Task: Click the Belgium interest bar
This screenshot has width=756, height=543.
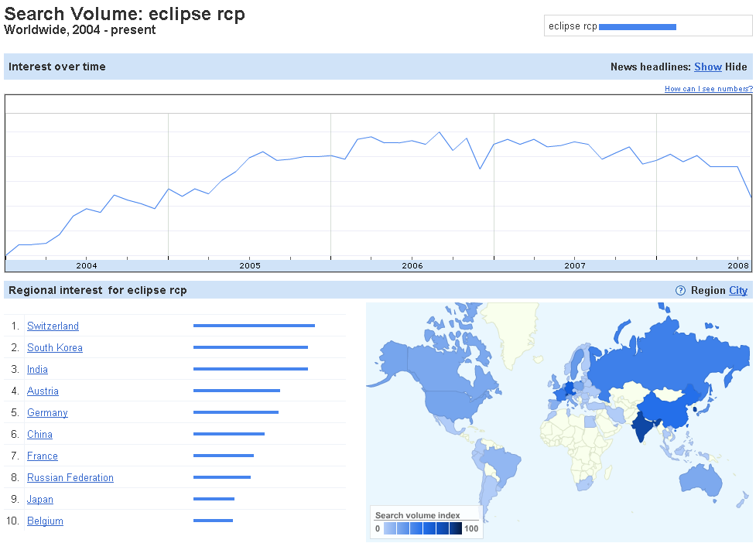Action: [x=213, y=521]
